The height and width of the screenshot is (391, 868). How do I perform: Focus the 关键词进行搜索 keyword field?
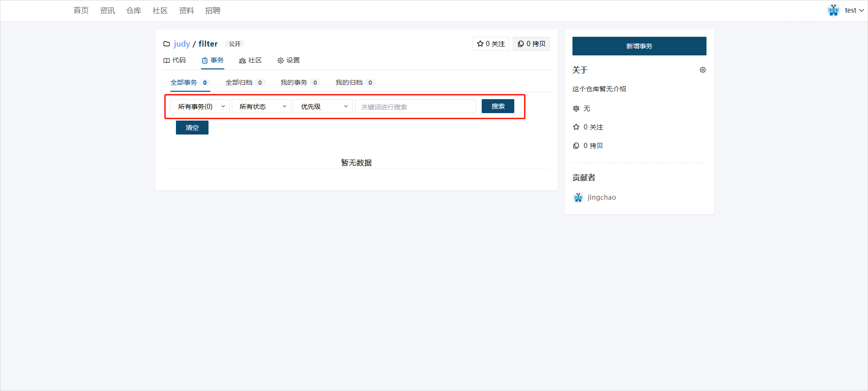[416, 107]
